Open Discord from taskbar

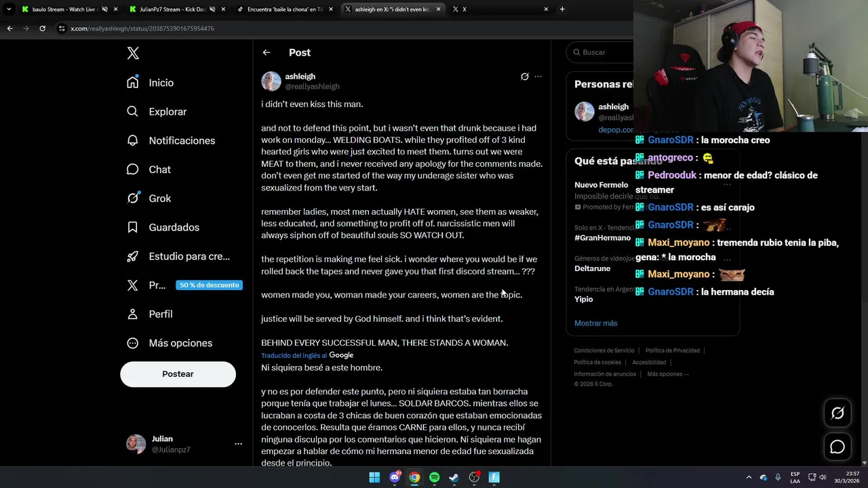[x=395, y=477]
